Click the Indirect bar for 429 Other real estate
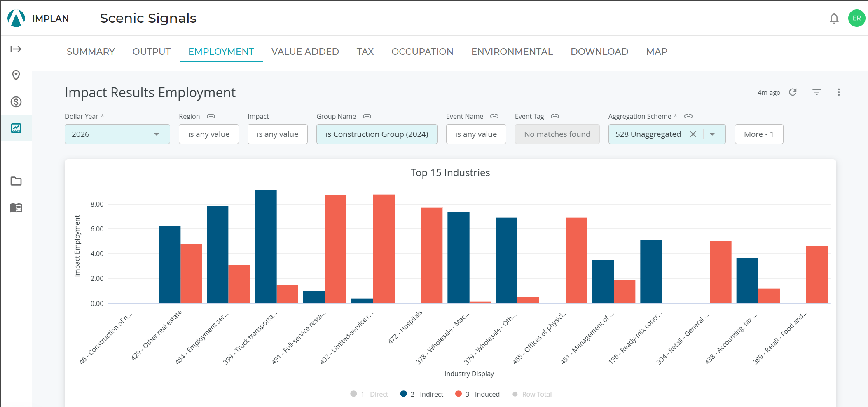The image size is (868, 407). pyautogui.click(x=169, y=265)
